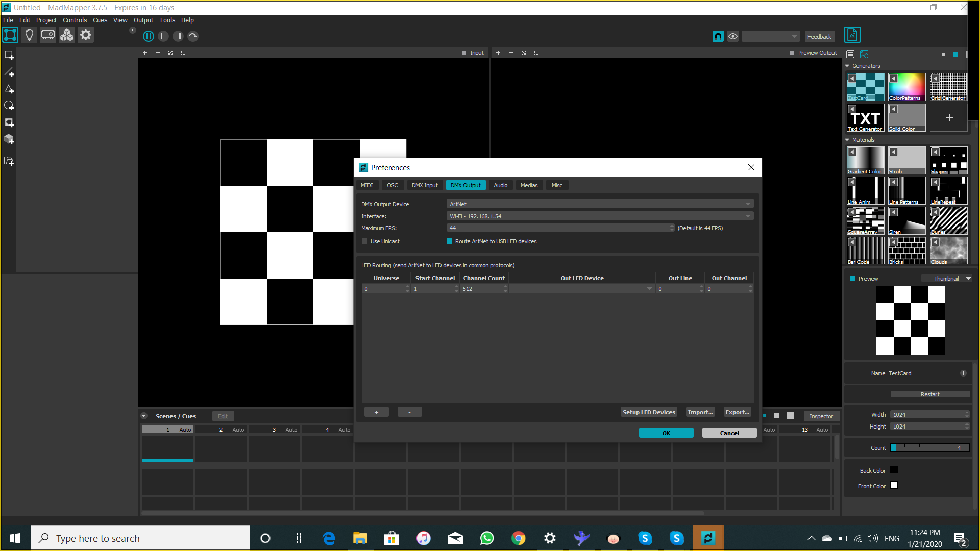Image resolution: width=980 pixels, height=551 pixels.
Task: Select the DMX Output tab
Action: pos(466,185)
